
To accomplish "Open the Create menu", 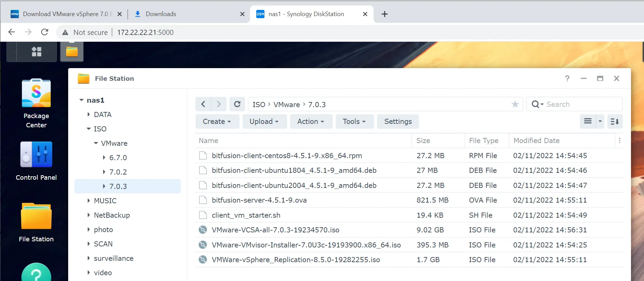I will [217, 122].
